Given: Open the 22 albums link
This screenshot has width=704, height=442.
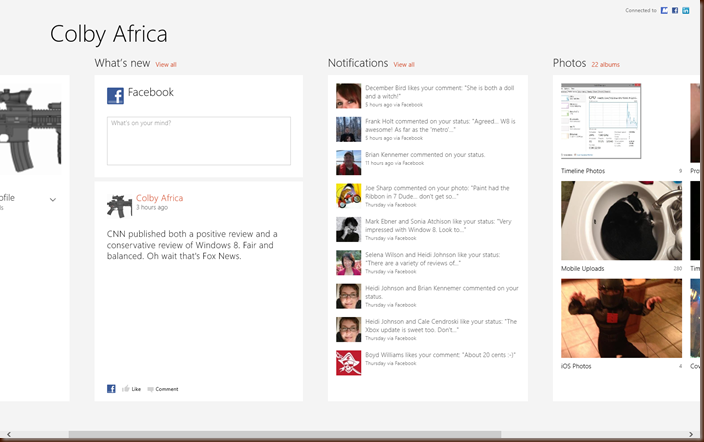Looking at the screenshot, I should point(605,65).
